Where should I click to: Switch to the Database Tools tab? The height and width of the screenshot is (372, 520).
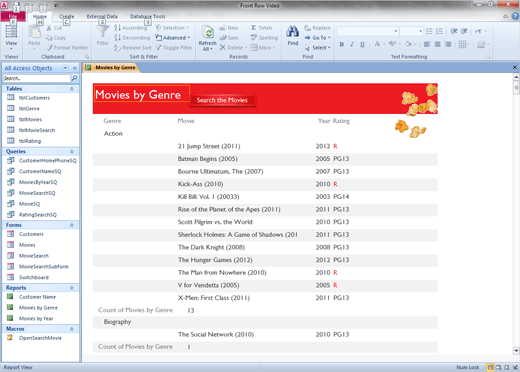pyautogui.click(x=148, y=16)
